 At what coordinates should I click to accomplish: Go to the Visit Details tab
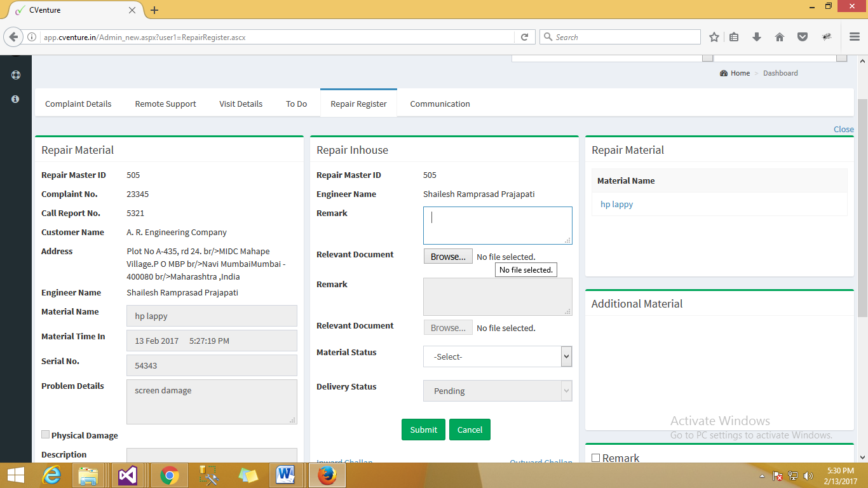pyautogui.click(x=241, y=104)
